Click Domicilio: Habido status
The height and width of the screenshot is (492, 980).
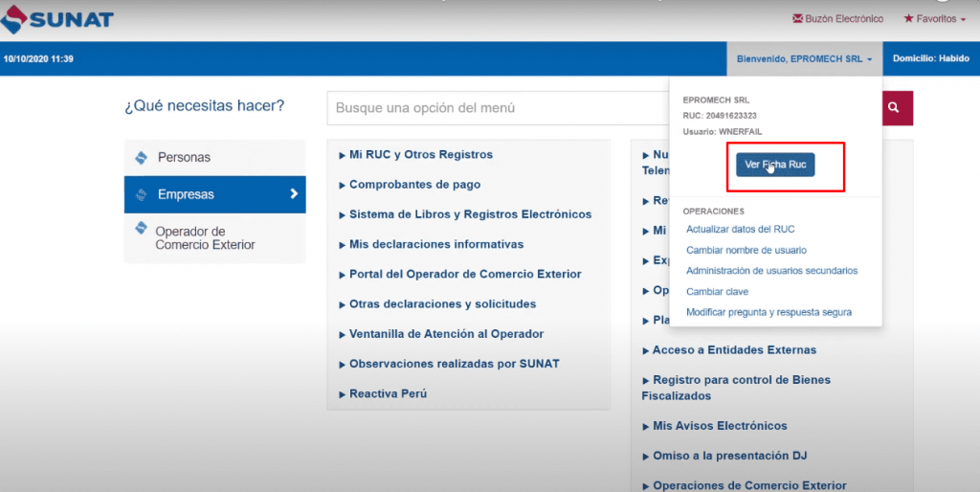(x=930, y=58)
